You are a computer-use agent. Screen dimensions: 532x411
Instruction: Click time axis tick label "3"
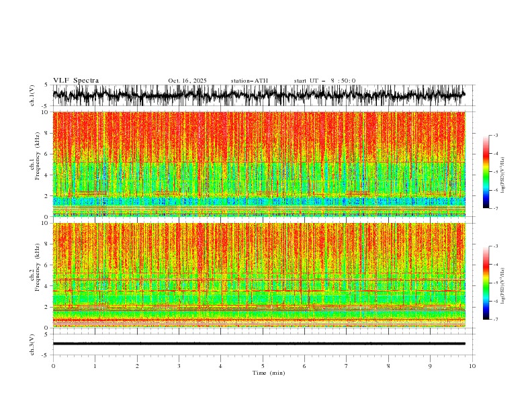click(179, 366)
